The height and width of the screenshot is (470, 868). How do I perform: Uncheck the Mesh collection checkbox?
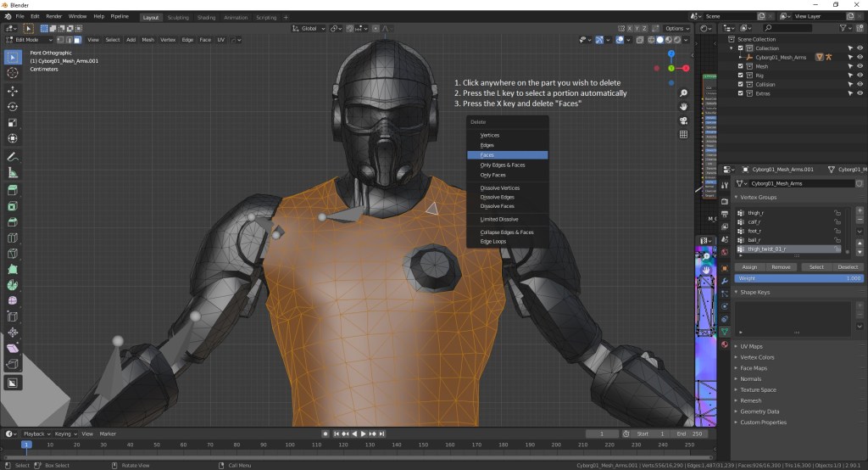click(x=740, y=66)
